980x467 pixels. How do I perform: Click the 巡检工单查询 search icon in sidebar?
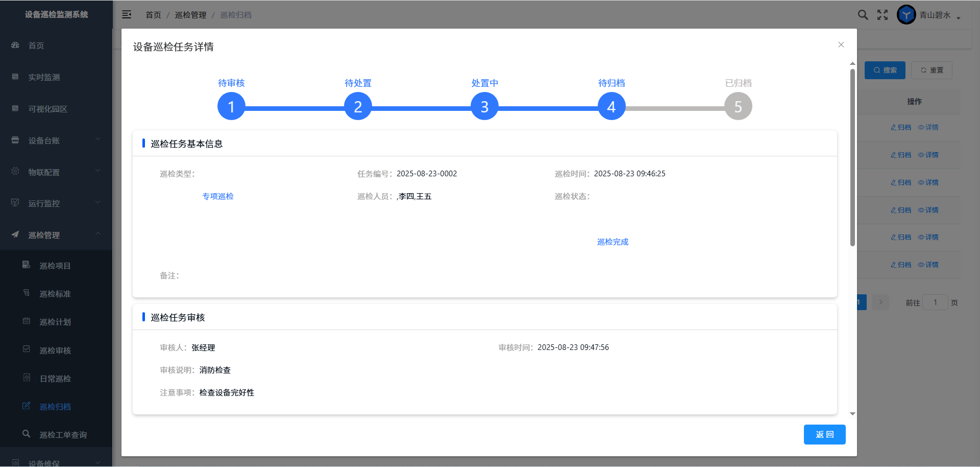pyautogui.click(x=27, y=434)
